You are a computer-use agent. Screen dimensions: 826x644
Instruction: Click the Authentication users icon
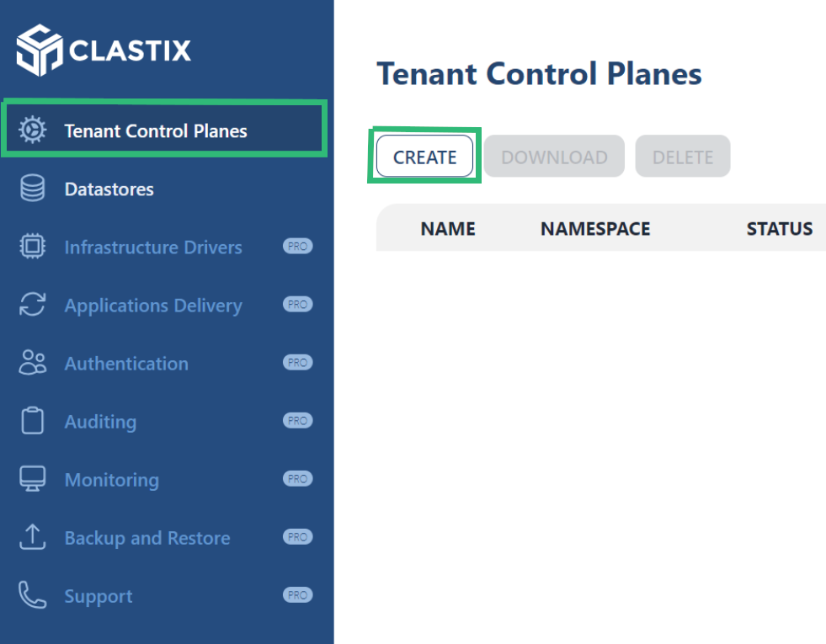(x=33, y=363)
